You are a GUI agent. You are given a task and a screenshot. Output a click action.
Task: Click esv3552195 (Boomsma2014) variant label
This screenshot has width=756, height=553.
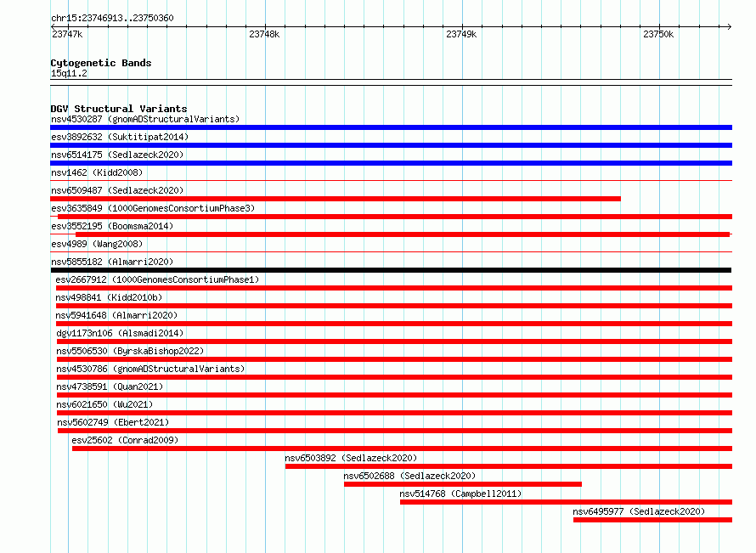tap(112, 226)
